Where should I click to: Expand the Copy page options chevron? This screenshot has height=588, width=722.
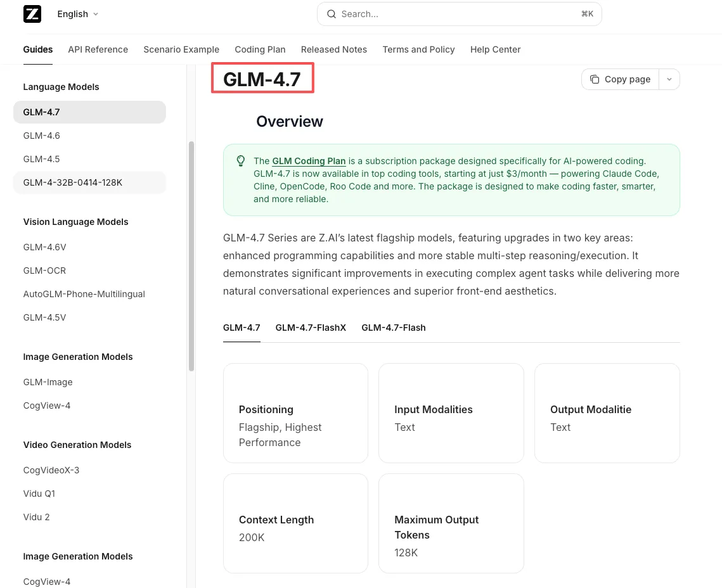pyautogui.click(x=669, y=79)
